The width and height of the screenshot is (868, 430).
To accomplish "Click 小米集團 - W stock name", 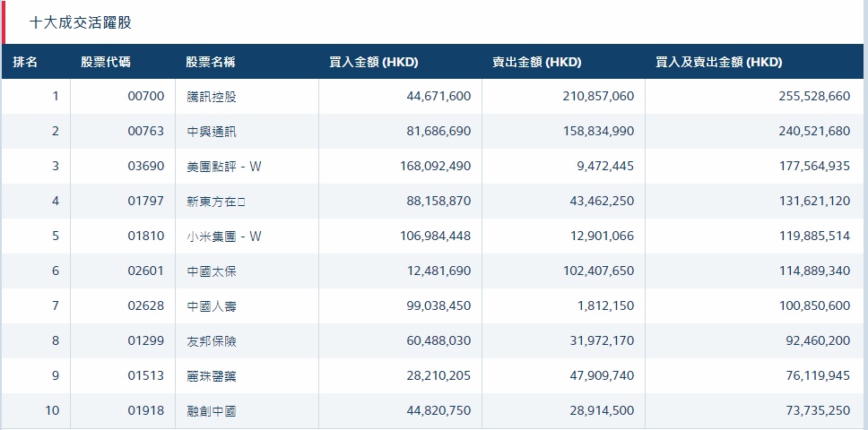I will (x=223, y=236).
